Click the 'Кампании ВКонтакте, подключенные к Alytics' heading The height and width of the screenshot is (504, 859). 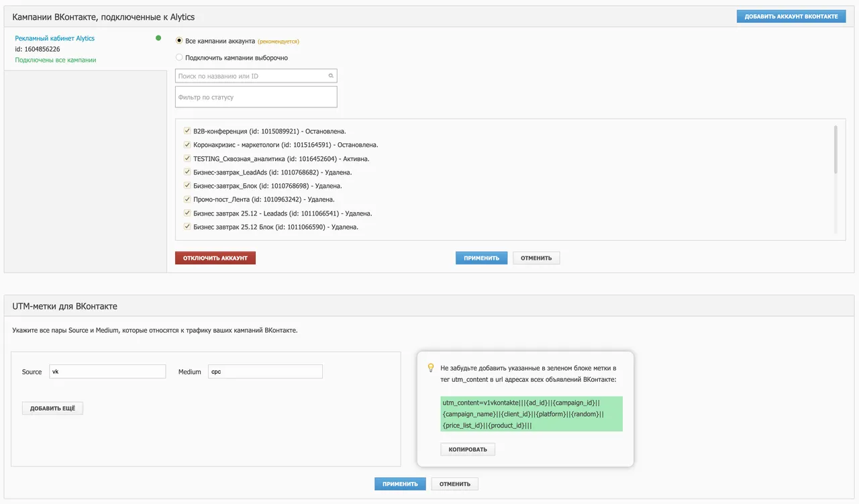[104, 16]
